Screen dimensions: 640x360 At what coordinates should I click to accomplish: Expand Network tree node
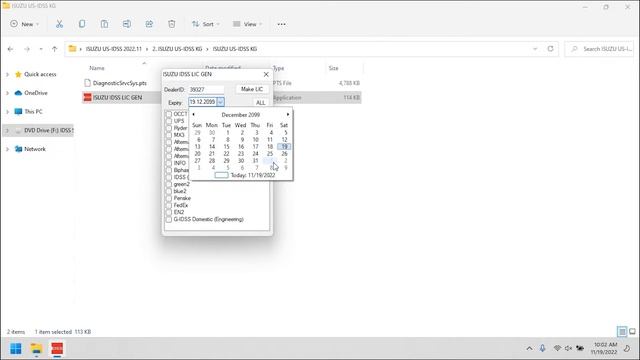pyautogui.click(x=7, y=149)
